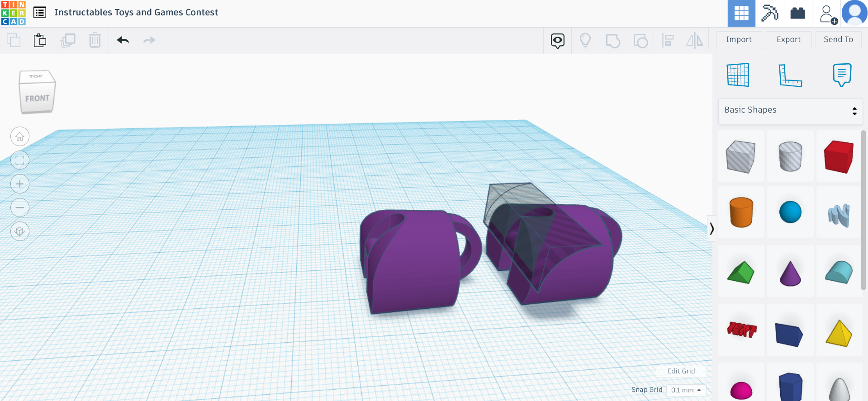The image size is (868, 401).
Task: Toggle the Show all eye icon
Action: pyautogui.click(x=558, y=41)
